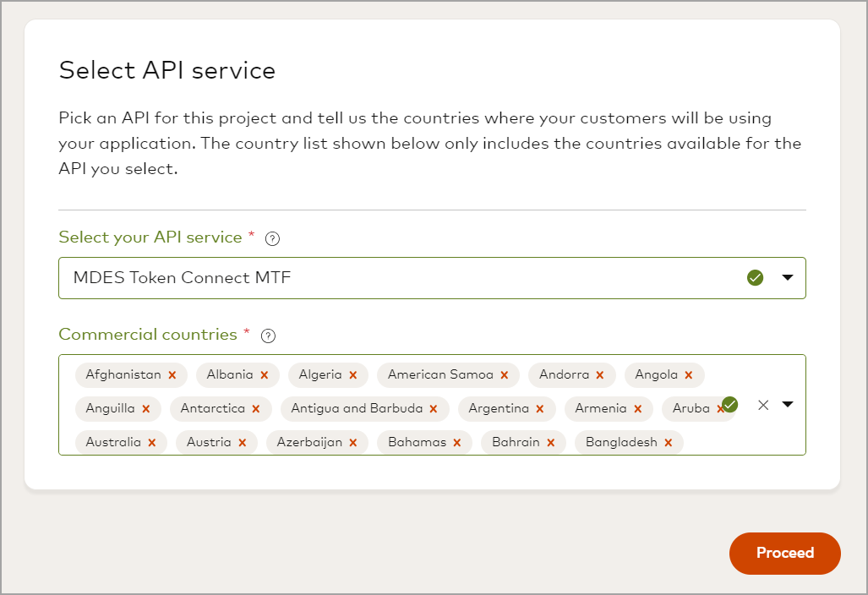
Task: Click the Azerbaijan tag's remove x
Action: (353, 443)
